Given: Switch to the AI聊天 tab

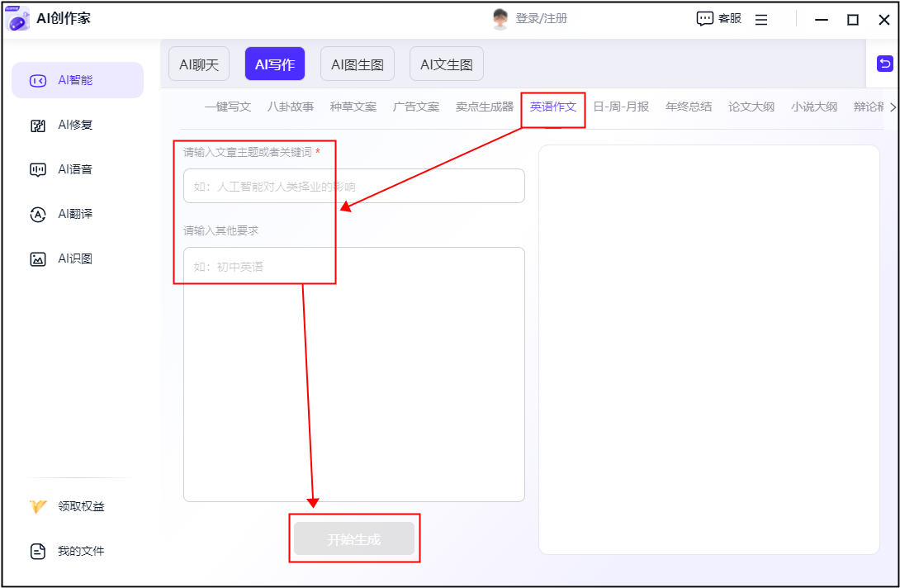Looking at the screenshot, I should (x=199, y=64).
